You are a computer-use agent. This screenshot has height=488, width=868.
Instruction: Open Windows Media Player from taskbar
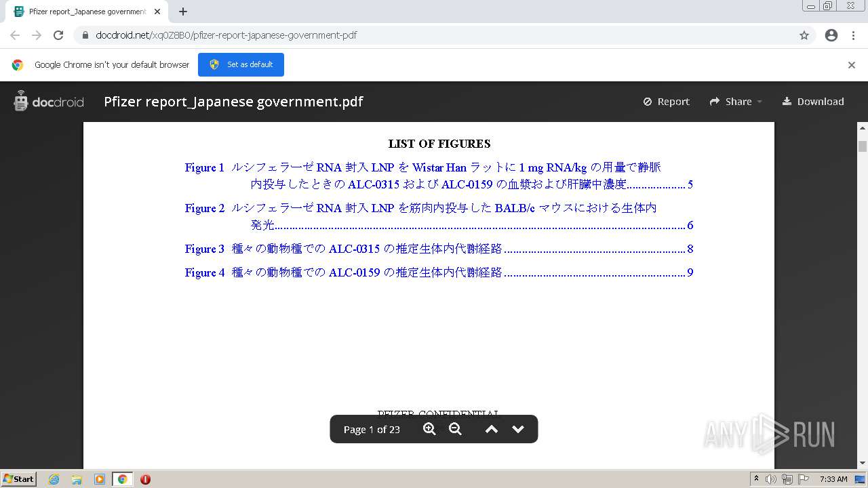tap(99, 479)
